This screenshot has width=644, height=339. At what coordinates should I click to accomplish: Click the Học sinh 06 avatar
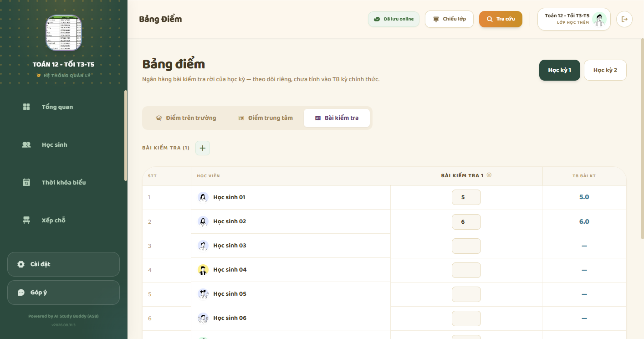203,318
